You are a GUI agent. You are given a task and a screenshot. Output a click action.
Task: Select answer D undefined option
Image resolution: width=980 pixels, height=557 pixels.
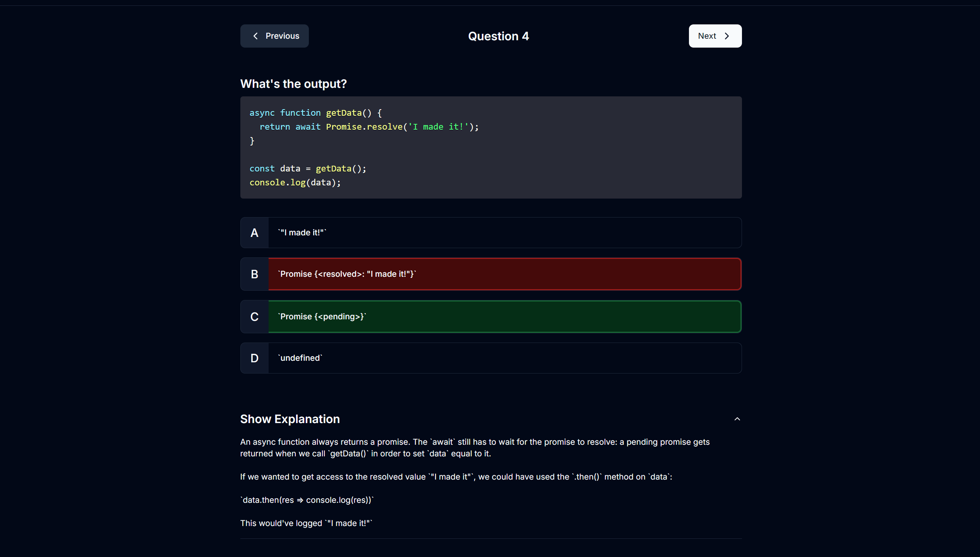(491, 358)
